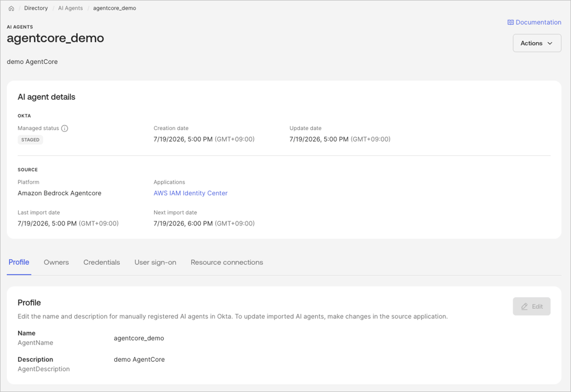Click the Update date value
The height and width of the screenshot is (392, 571).
(x=340, y=139)
